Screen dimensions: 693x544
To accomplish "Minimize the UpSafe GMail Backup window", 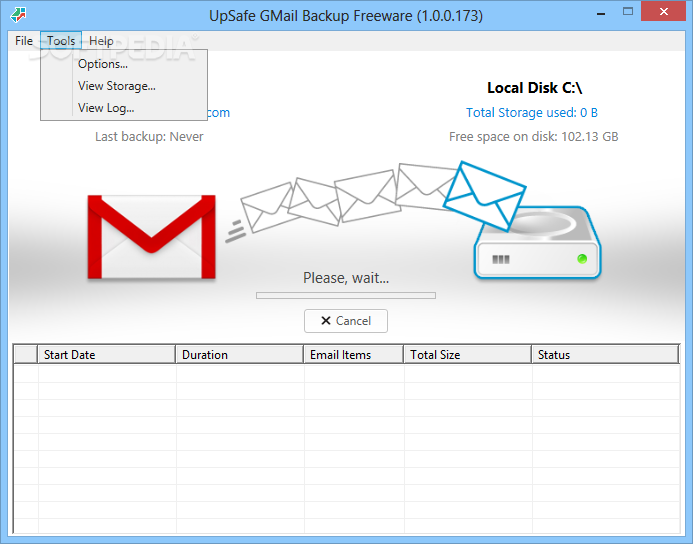I will (601, 13).
